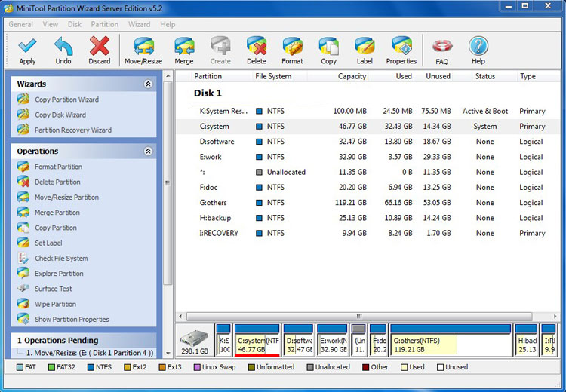Undo the last operation via toolbar
The width and height of the screenshot is (566, 392).
pos(63,51)
